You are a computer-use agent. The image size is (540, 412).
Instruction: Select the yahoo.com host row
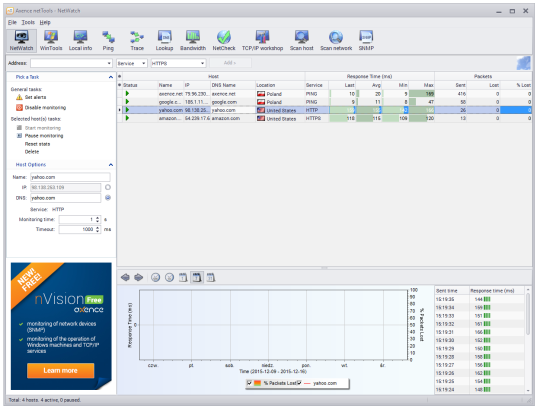click(324, 110)
